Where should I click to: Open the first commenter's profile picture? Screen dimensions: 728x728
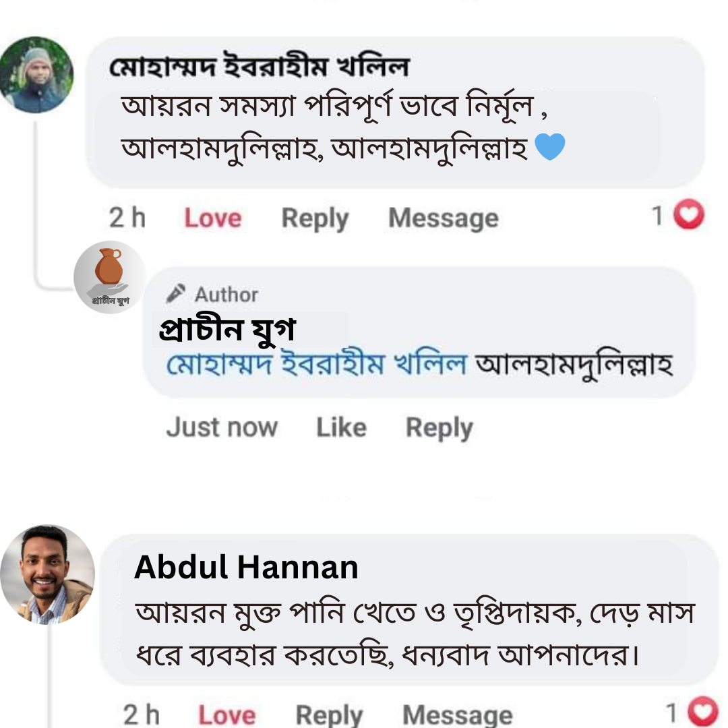35,75
